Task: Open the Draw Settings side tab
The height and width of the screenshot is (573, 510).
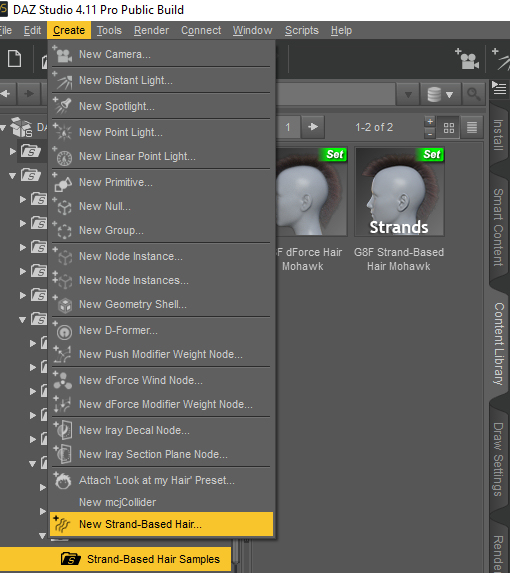Action: pyautogui.click(x=499, y=459)
